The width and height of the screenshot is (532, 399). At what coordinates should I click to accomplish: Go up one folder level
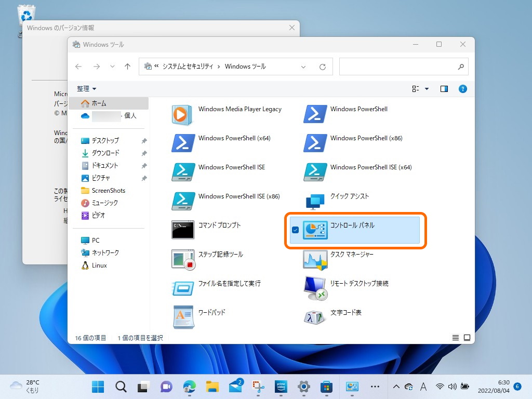coord(128,66)
